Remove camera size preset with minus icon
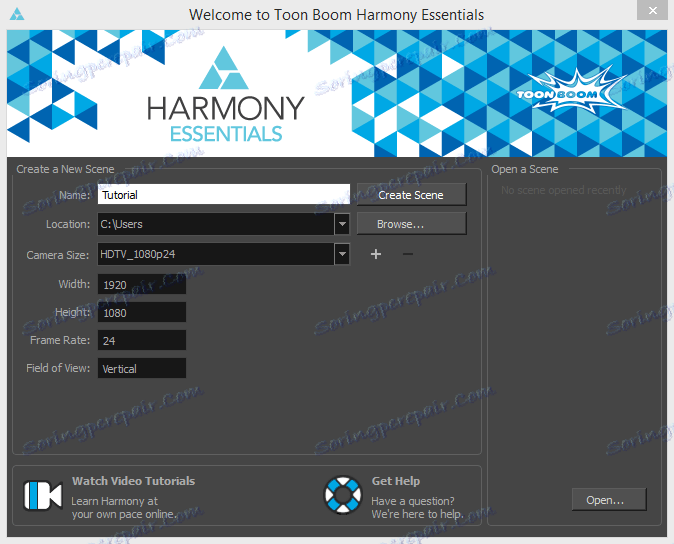The width and height of the screenshot is (674, 544). tap(407, 254)
